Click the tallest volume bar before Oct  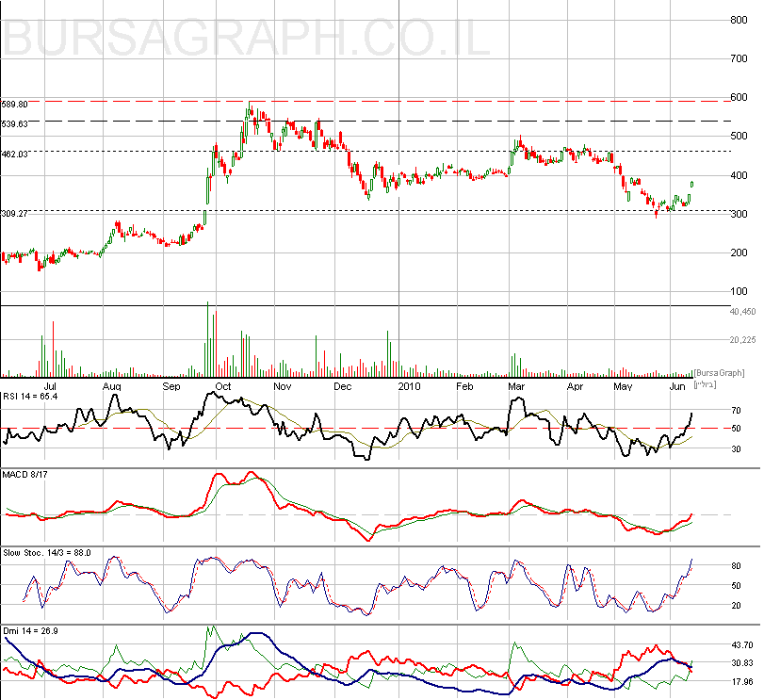click(x=208, y=339)
